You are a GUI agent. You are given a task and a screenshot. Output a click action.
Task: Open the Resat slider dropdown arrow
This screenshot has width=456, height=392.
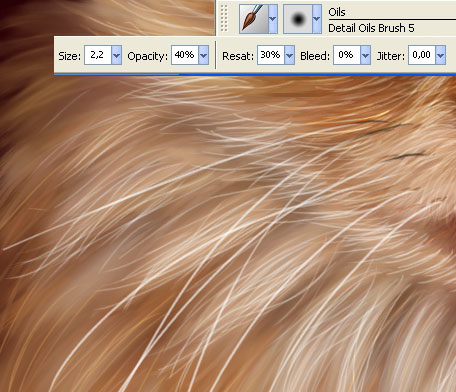pyautogui.click(x=290, y=55)
